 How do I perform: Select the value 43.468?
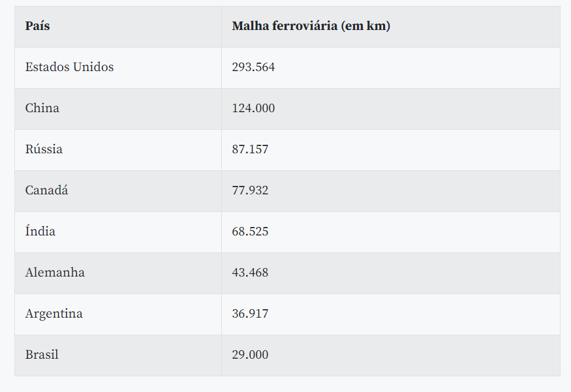(x=250, y=273)
